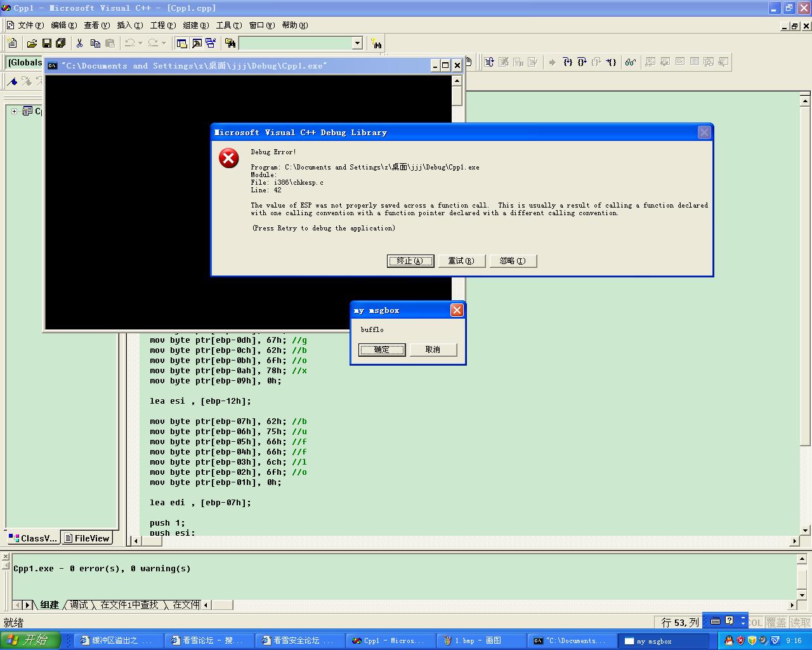Screen dimensions: 812x650
Task: Click the Cut scissors icon
Action: 80,43
